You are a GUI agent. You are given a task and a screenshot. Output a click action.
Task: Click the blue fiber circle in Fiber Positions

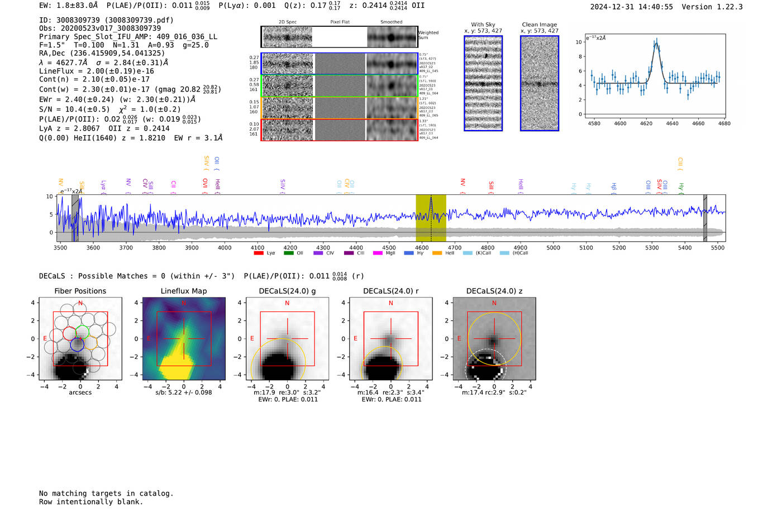coord(78,344)
